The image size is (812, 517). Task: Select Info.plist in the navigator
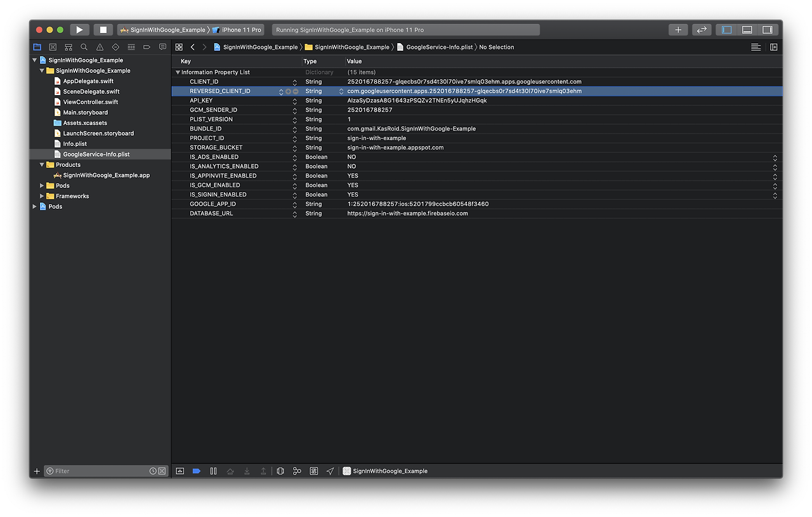click(x=75, y=144)
